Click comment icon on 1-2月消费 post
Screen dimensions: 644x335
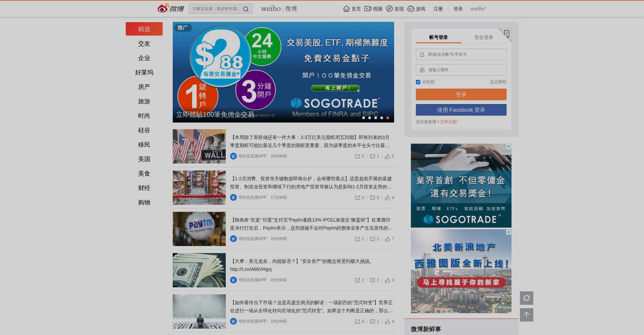coord(372,198)
